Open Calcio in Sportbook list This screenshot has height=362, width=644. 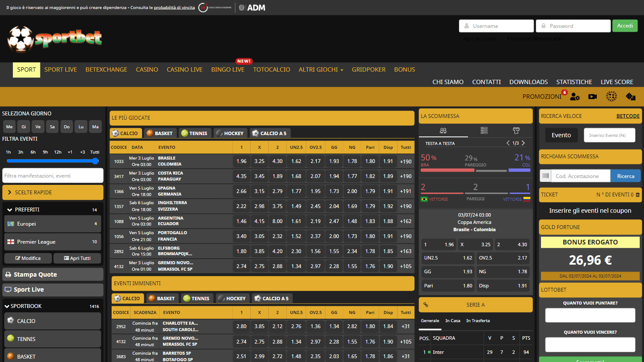[x=53, y=321]
